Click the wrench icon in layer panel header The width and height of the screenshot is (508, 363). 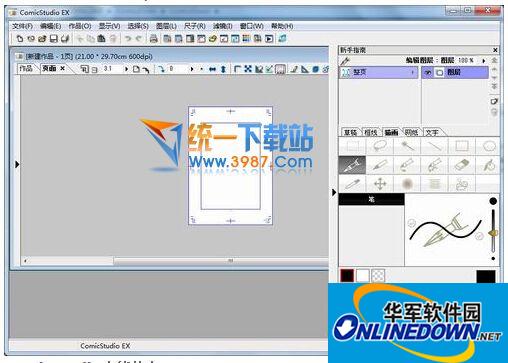point(345,61)
